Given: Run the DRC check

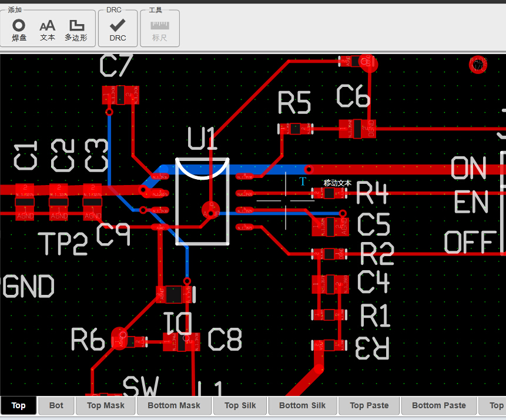Looking at the screenshot, I should [118, 31].
